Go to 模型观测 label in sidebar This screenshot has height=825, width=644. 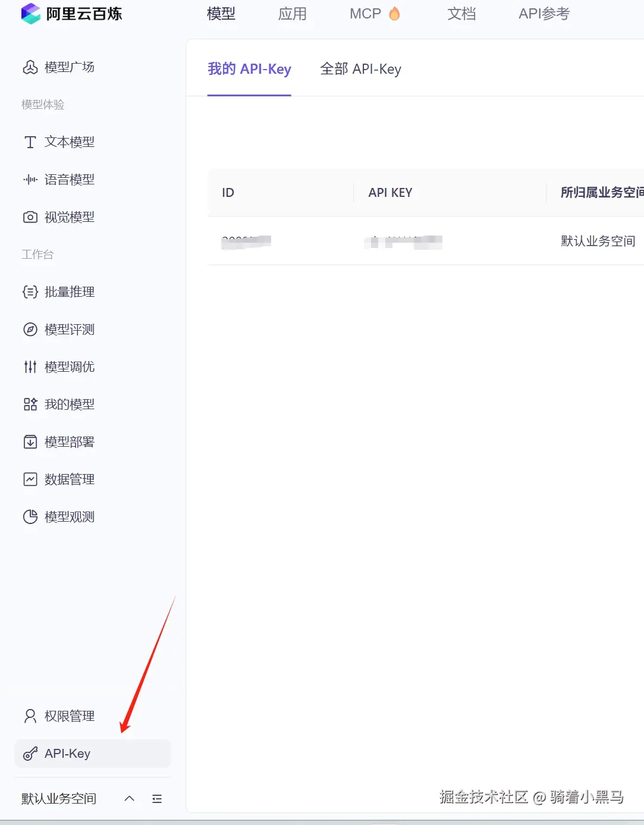[70, 517]
